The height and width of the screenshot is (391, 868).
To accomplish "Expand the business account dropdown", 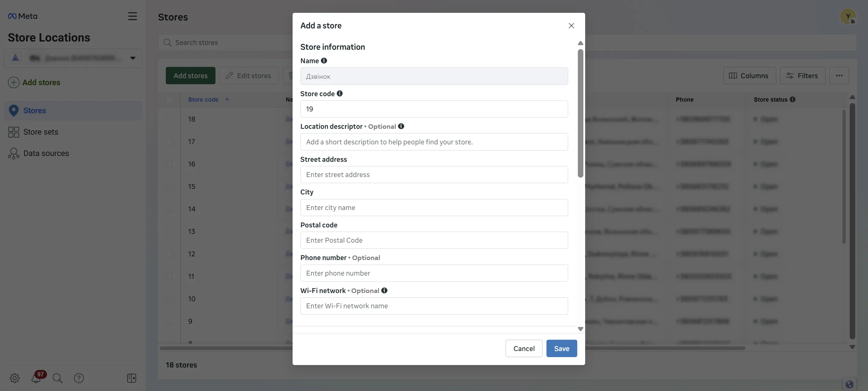I will (x=133, y=58).
